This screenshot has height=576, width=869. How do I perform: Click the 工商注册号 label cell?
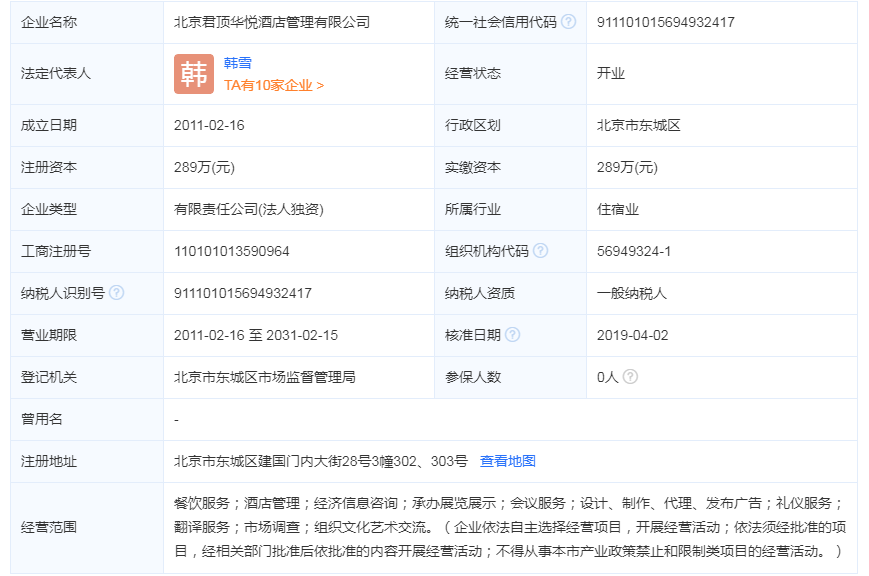click(x=87, y=251)
